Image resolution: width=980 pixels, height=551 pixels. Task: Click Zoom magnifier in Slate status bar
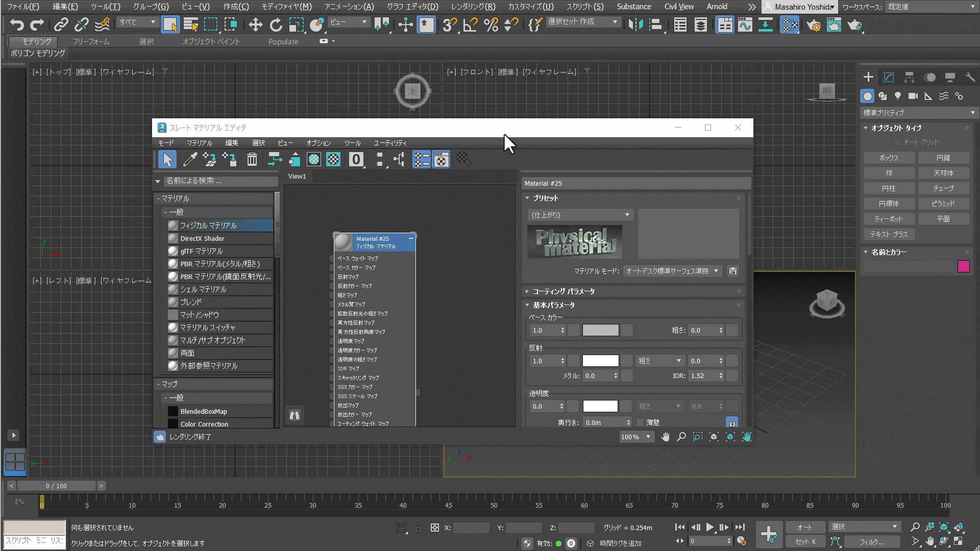click(x=681, y=437)
